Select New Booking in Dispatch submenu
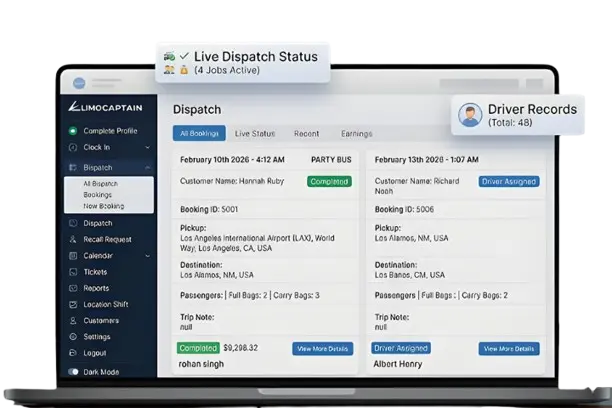The image size is (612, 408). click(104, 205)
